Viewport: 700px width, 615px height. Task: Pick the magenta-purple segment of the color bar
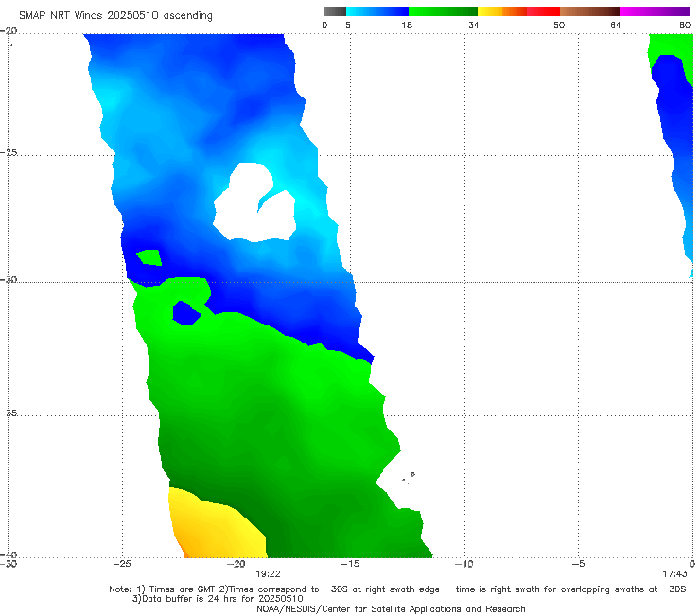(x=655, y=11)
